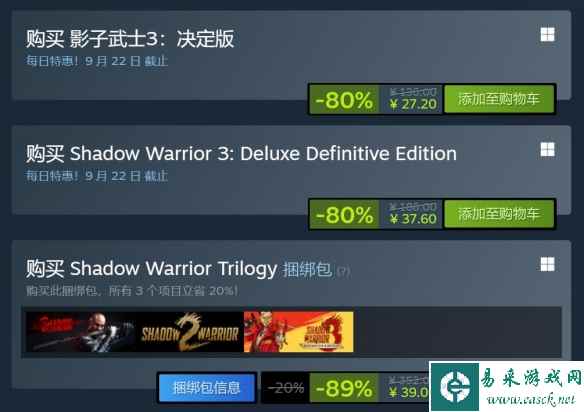Open Shadow Warrior 3 thumbnail
The height and width of the screenshot is (412, 584).
pyautogui.click(x=299, y=332)
